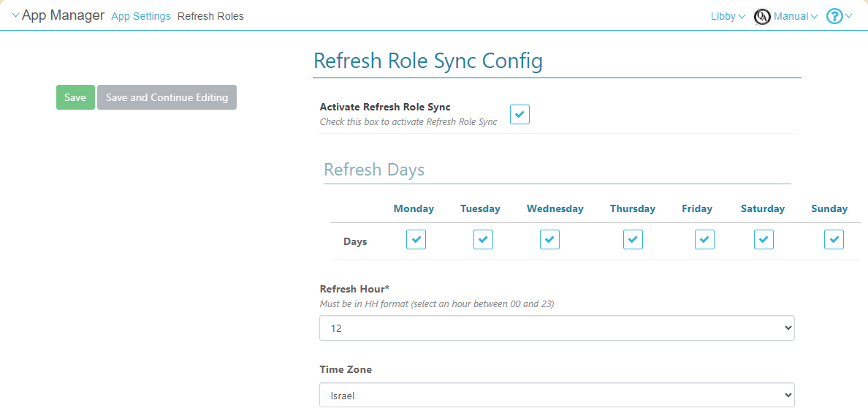
Task: Open the Manual dropdown menu
Action: point(795,16)
